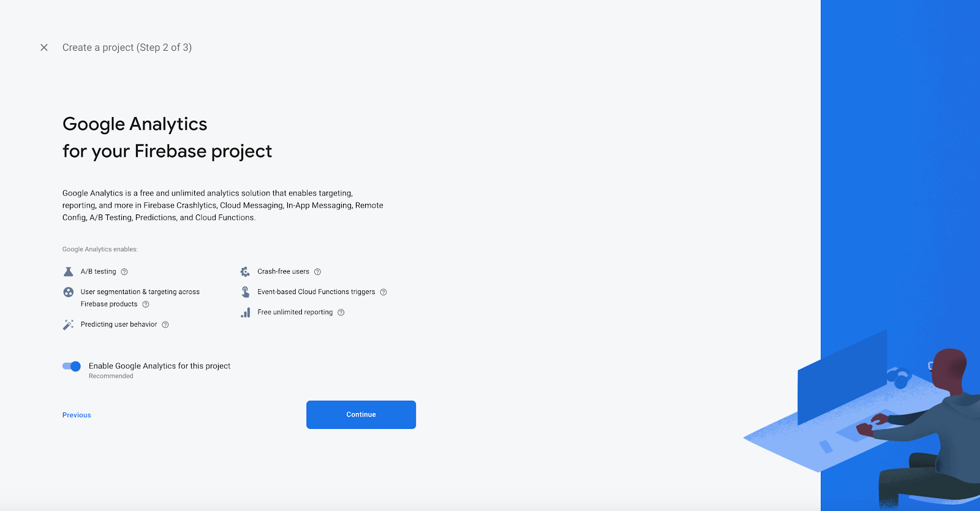Image resolution: width=980 pixels, height=511 pixels.
Task: Click the Enable Google Analytics label text
Action: (159, 366)
